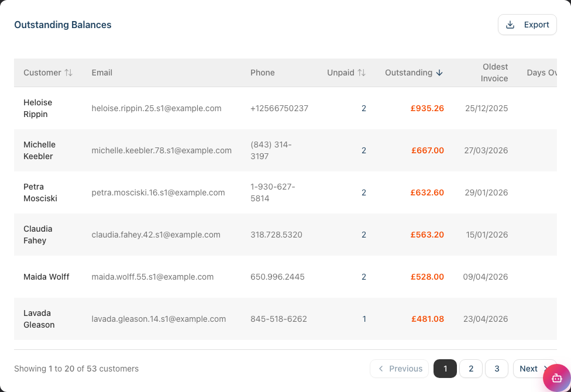Click phone number (843) 314-3197
The width and height of the screenshot is (571, 392).
click(x=271, y=150)
